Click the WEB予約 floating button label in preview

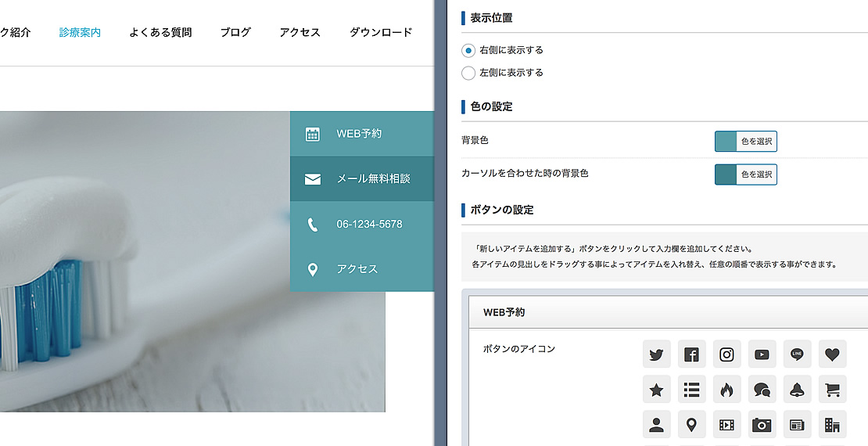tap(359, 134)
